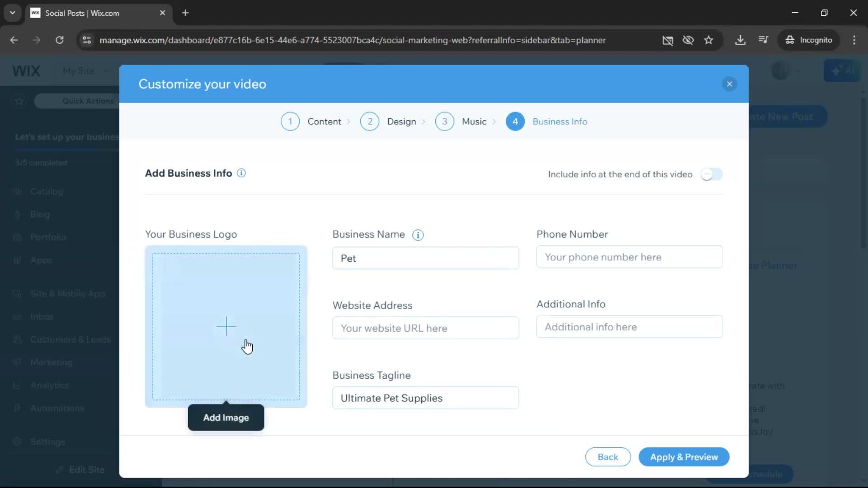
Task: Open Marketing in the sidebar
Action: (51, 362)
